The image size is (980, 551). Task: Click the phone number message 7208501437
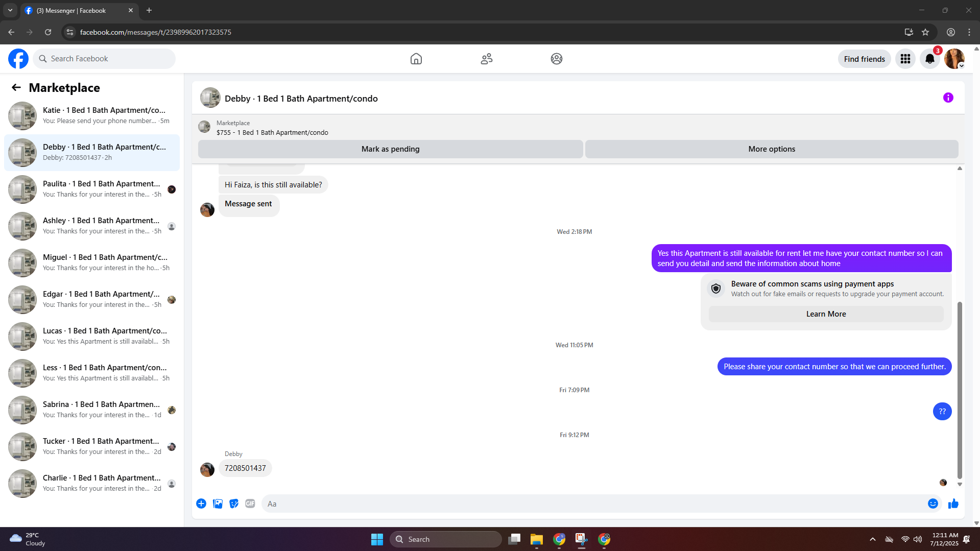click(245, 468)
